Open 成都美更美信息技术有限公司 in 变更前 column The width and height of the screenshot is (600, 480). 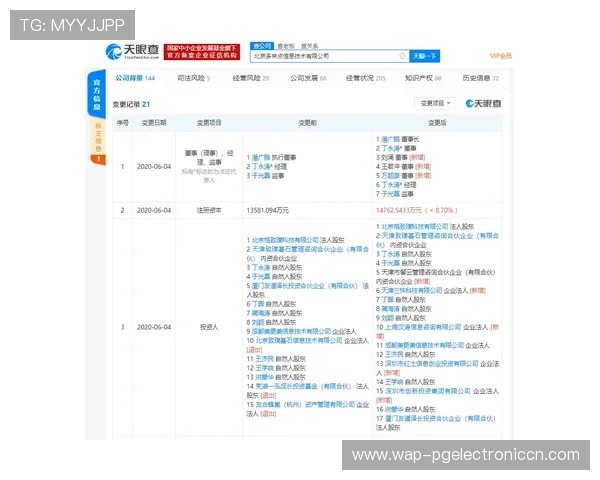click(x=291, y=331)
